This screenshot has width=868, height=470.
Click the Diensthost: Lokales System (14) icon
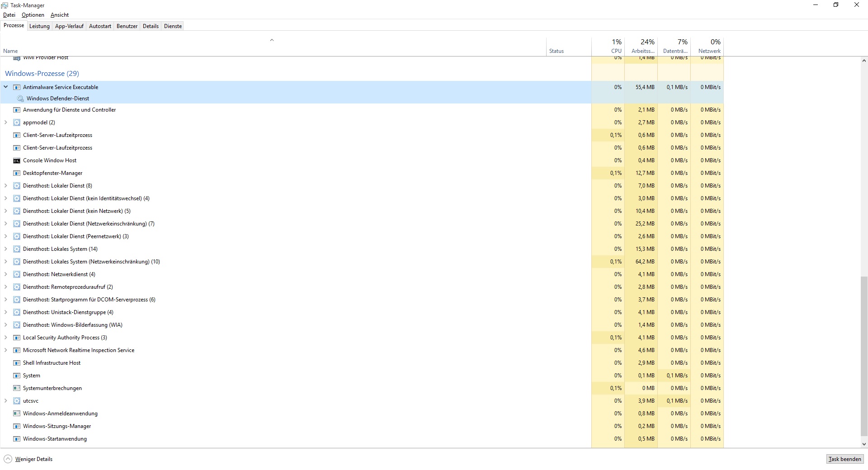[17, 249]
